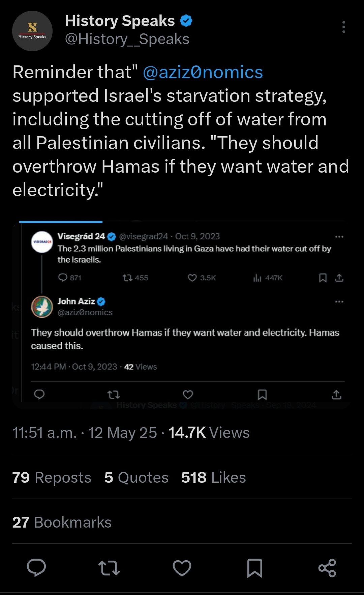The image size is (364, 595).
Task: Open the @aziz0nomics mention link
Action: (x=203, y=72)
